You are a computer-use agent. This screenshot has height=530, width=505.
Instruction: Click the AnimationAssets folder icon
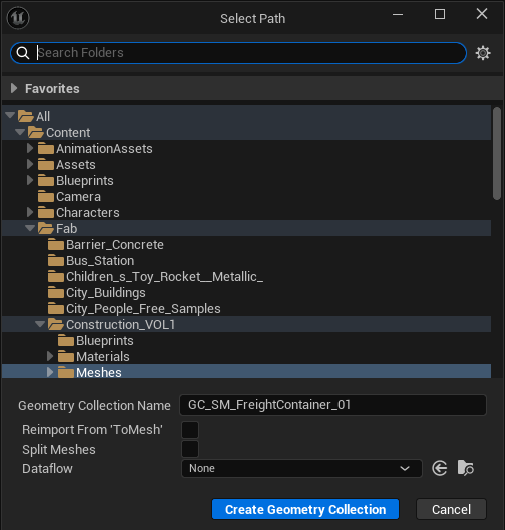coord(46,148)
